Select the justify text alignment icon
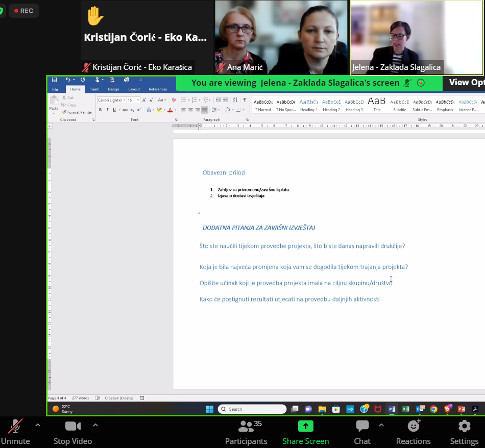Viewport: 485px width, 448px height. [x=204, y=110]
